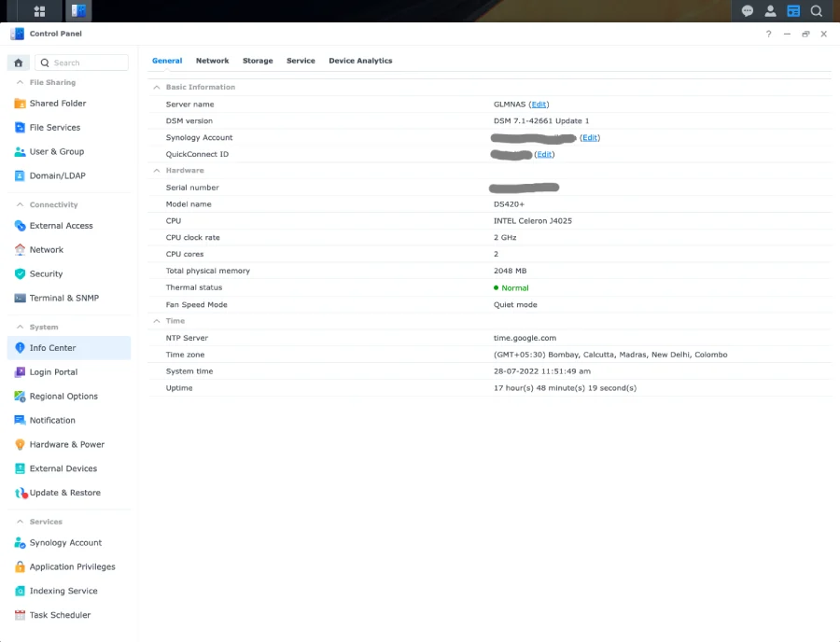
Task: Select Info Center in the sidebar
Action: click(69, 348)
